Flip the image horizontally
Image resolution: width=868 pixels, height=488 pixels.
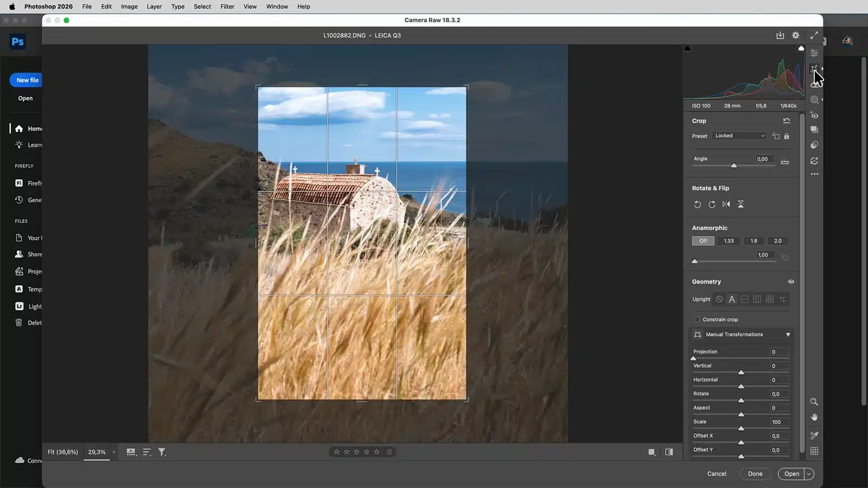tap(726, 204)
